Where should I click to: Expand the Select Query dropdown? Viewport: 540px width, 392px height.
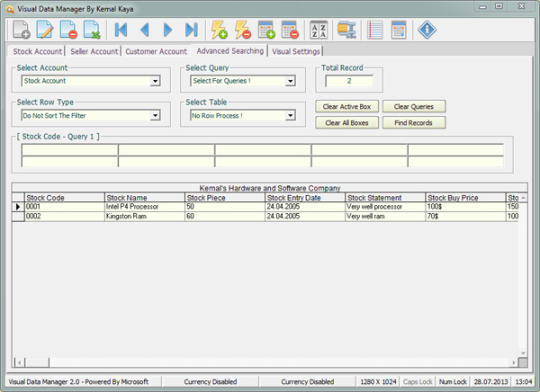click(x=290, y=81)
